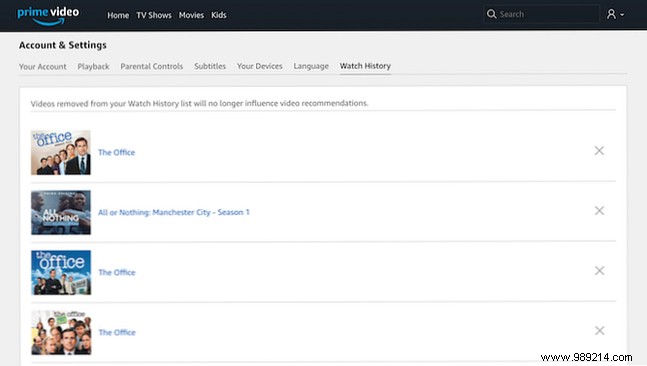This screenshot has height=366, width=647.
Task: Switch to the Language tab
Action: pos(311,66)
